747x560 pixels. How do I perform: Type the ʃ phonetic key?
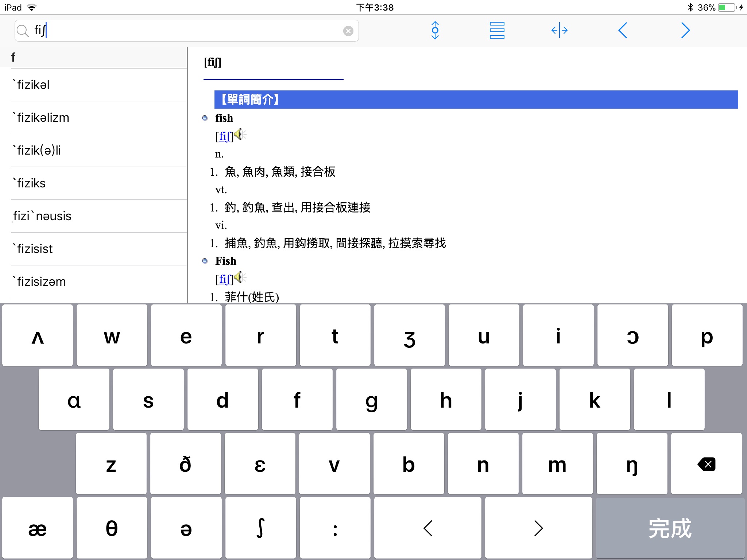[260, 528]
